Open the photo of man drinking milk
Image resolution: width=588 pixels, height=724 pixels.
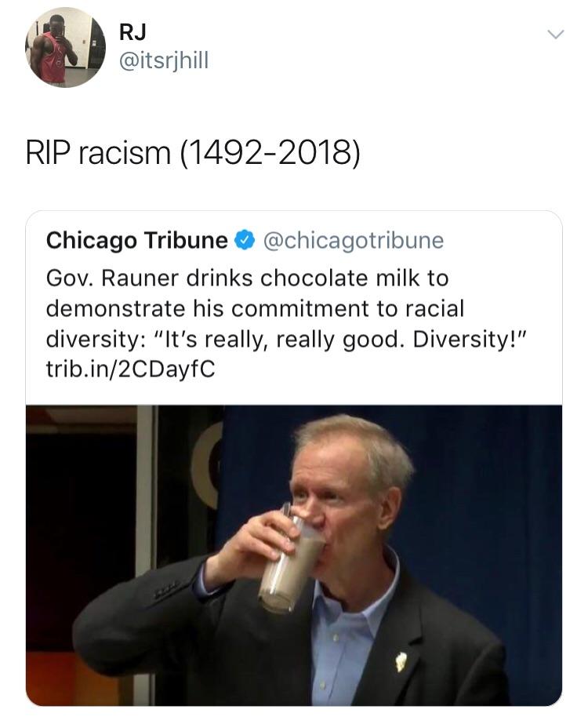(x=294, y=555)
